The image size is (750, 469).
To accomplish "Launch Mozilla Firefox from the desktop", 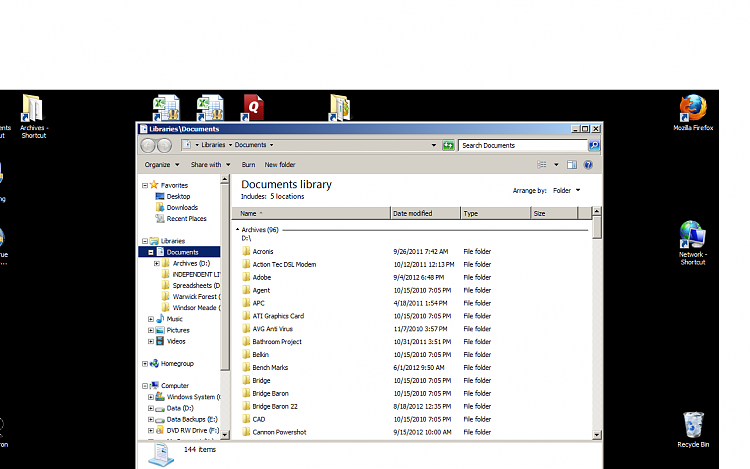I will pyautogui.click(x=693, y=113).
